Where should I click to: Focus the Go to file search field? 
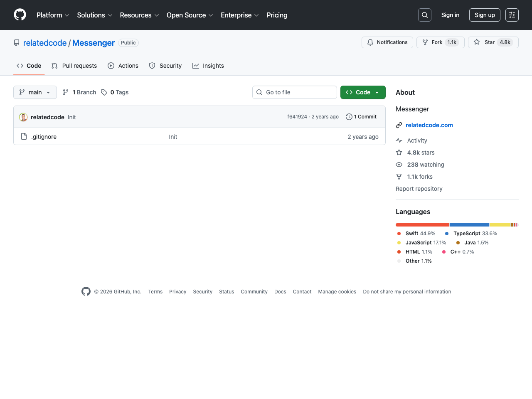coord(295,92)
